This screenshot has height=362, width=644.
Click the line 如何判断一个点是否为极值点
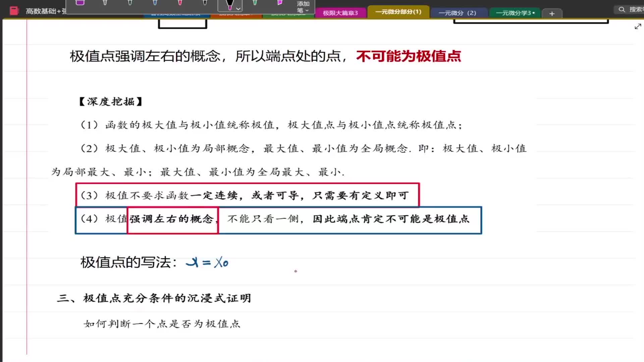click(x=162, y=324)
